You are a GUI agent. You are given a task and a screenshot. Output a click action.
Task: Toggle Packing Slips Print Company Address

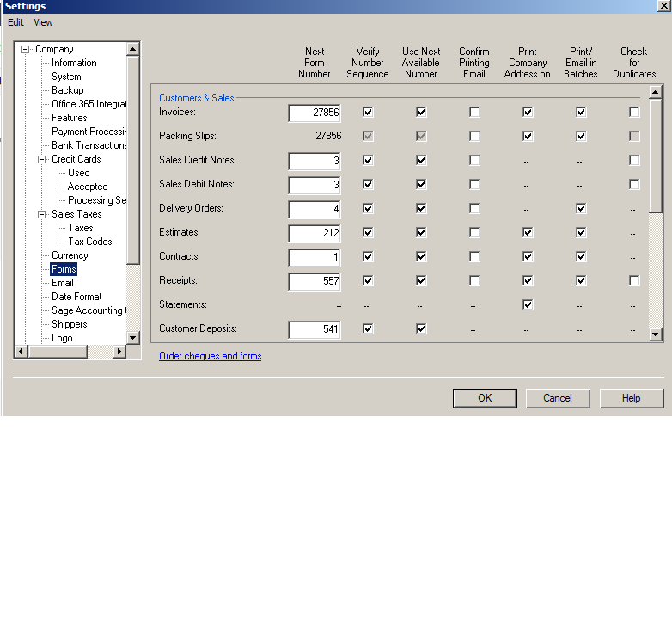(528, 137)
